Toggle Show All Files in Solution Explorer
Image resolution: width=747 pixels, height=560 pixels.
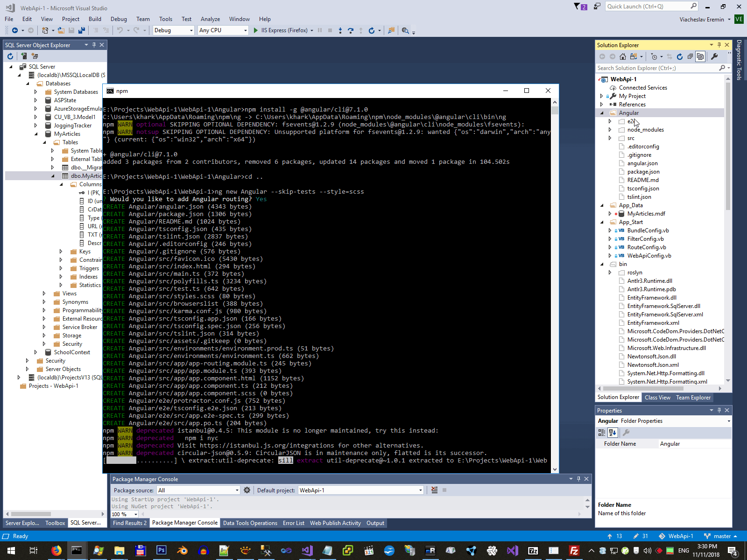pos(700,56)
